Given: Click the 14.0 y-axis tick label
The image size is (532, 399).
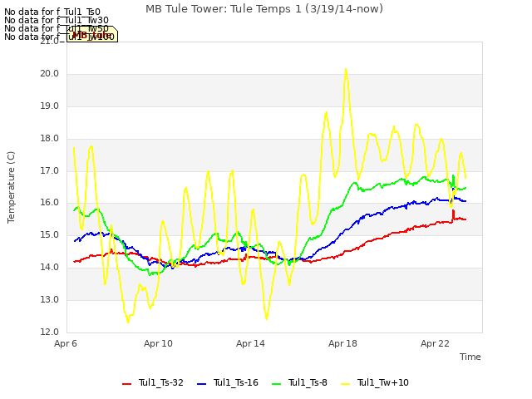Looking at the screenshot, I should click(x=50, y=268).
